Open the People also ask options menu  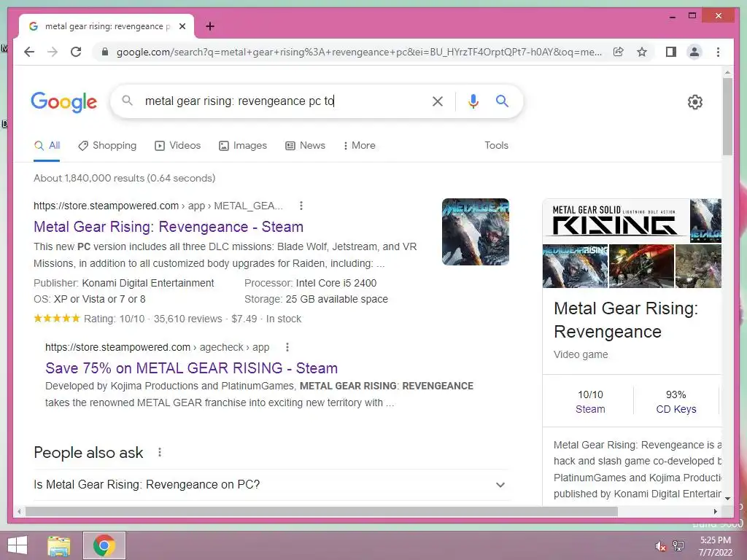160,452
